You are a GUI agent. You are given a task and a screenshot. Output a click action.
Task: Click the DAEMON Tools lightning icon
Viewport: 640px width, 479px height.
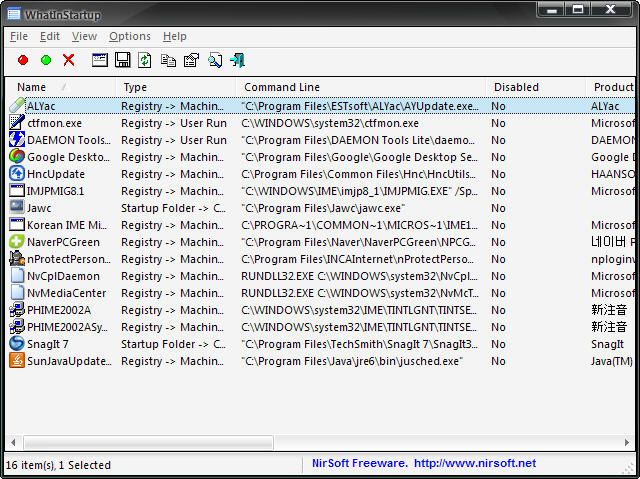[17, 140]
